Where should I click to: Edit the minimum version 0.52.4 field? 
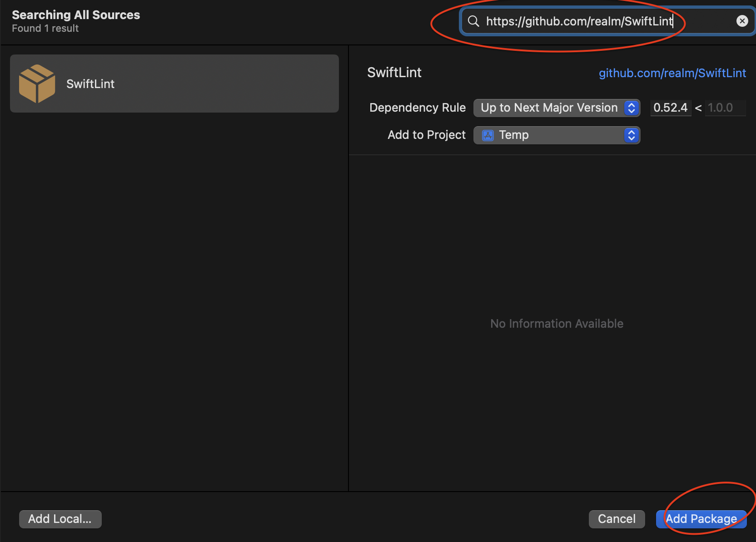pyautogui.click(x=671, y=108)
